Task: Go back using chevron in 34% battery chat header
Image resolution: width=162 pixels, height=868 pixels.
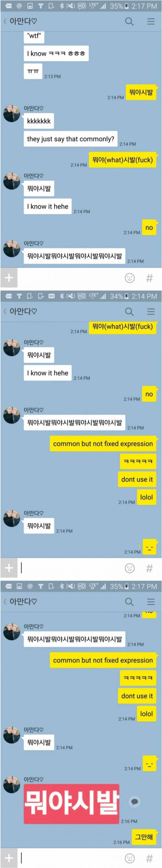Action: pyautogui.click(x=5, y=311)
